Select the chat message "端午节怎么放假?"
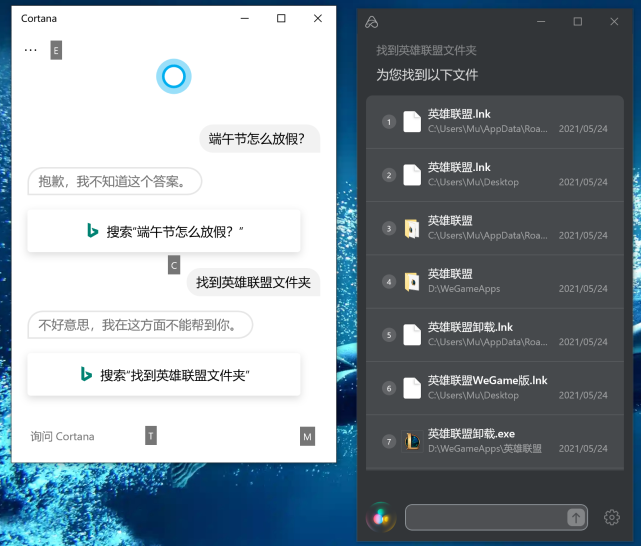Viewport: 641px width, 546px height. click(260, 139)
